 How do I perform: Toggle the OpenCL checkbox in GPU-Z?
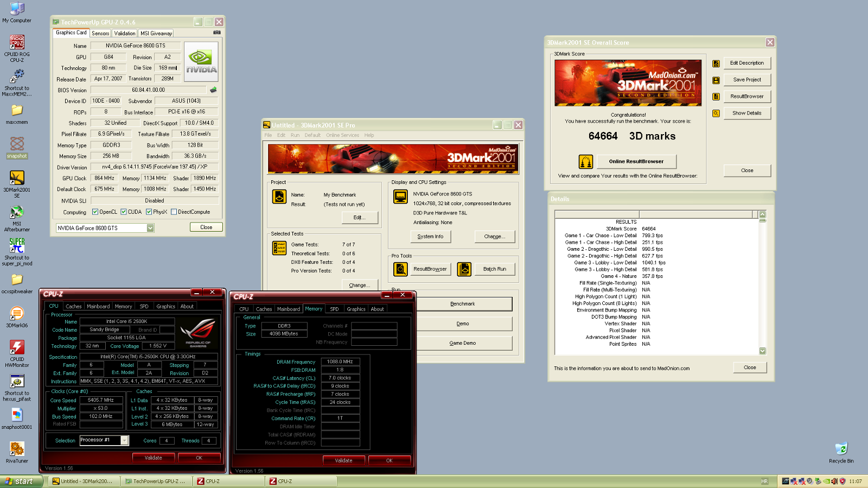pos(95,212)
